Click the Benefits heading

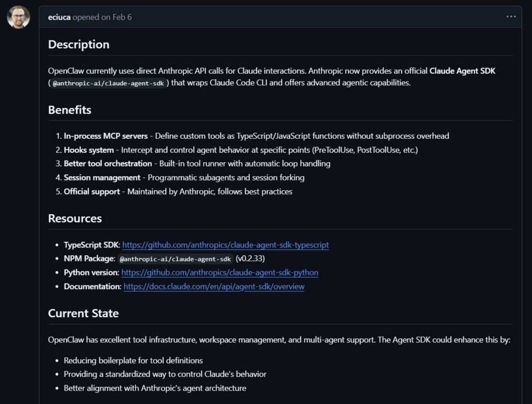tap(70, 110)
